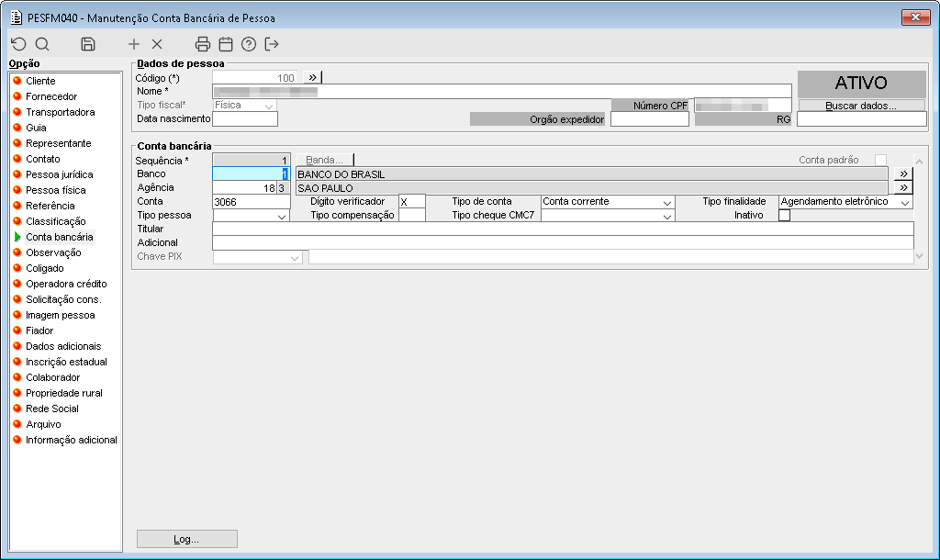940x560 pixels.
Task: Select the Fiador option
Action: (39, 330)
